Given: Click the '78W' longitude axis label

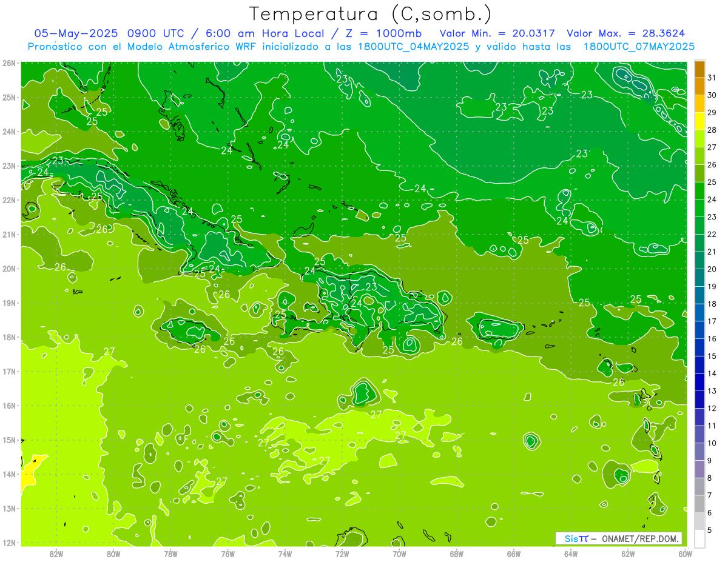Looking at the screenshot, I should pyautogui.click(x=170, y=553).
